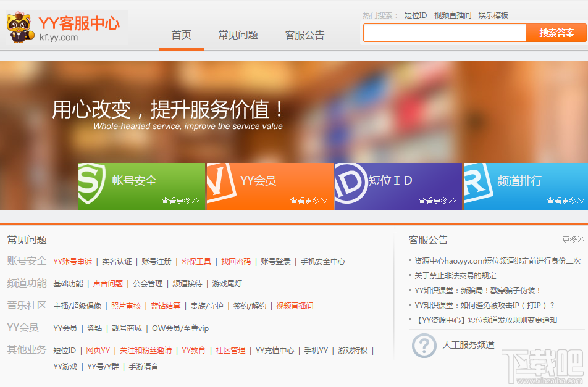Open the 新骗局！戳穿骗子伪装 announcement
This screenshot has height=387, width=588.
point(478,290)
